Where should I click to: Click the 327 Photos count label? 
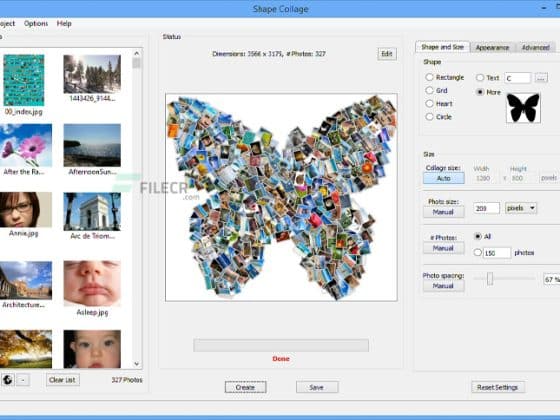(127, 380)
